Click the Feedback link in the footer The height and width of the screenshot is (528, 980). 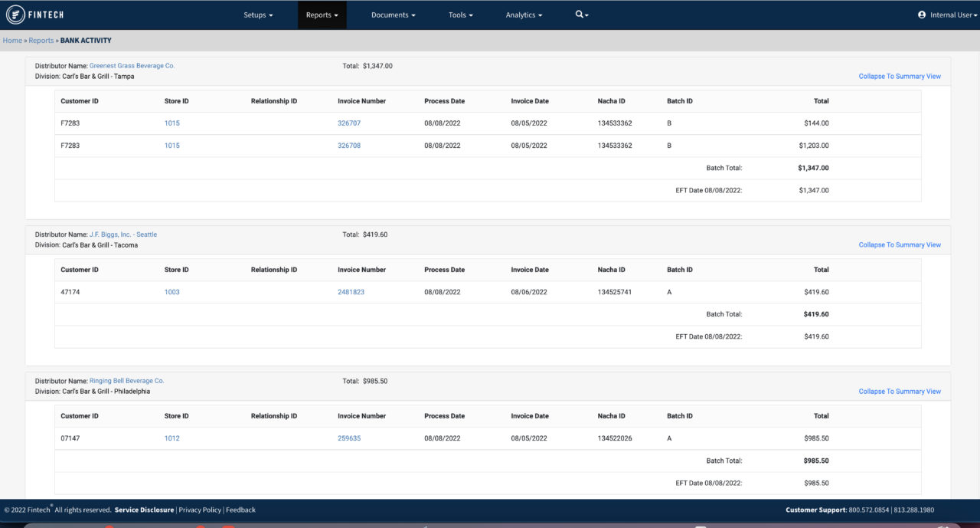click(x=241, y=510)
